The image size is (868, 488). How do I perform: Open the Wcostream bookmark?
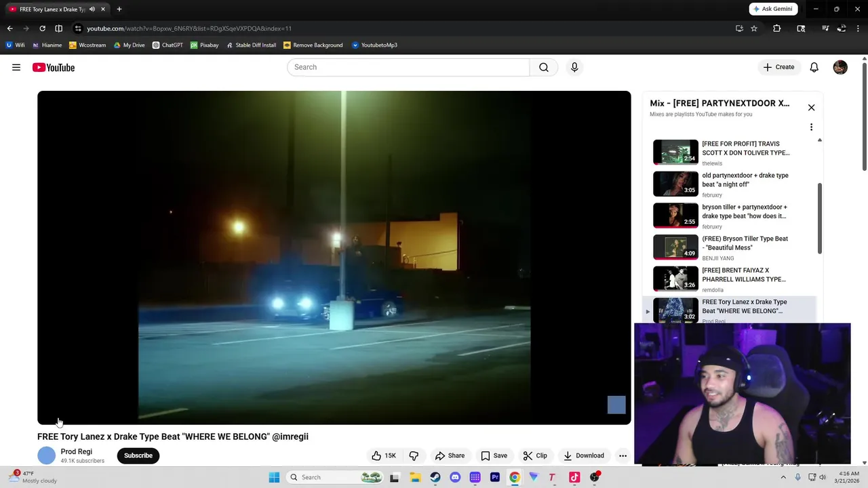(87, 45)
